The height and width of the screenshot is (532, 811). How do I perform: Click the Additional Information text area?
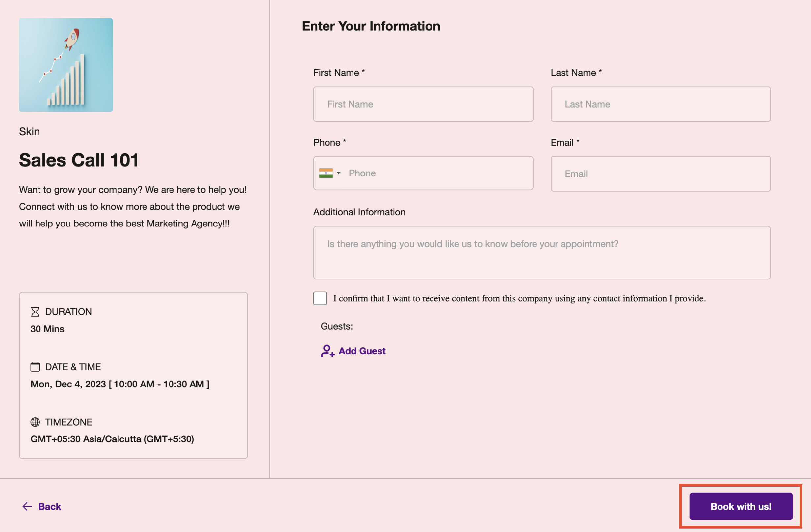click(541, 253)
